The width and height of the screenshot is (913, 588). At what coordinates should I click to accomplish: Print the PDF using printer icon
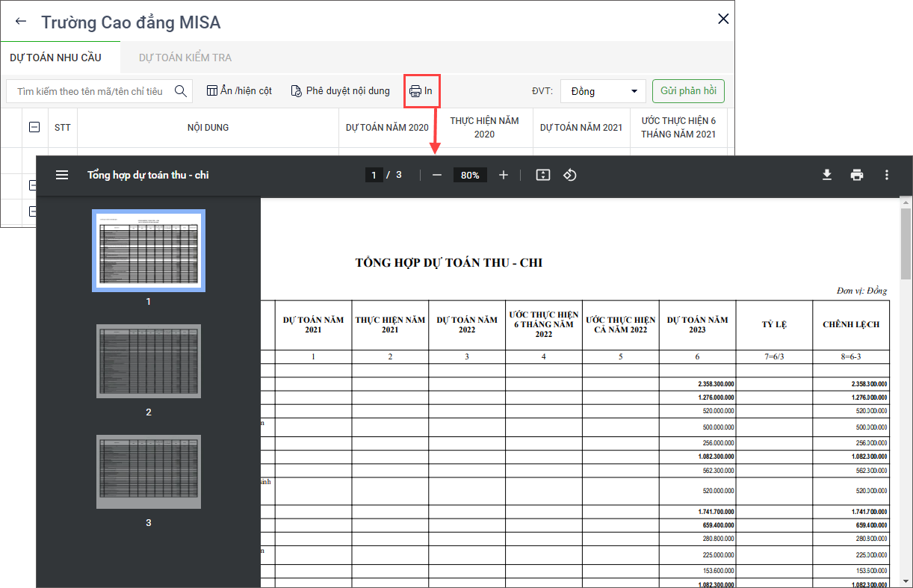(857, 175)
